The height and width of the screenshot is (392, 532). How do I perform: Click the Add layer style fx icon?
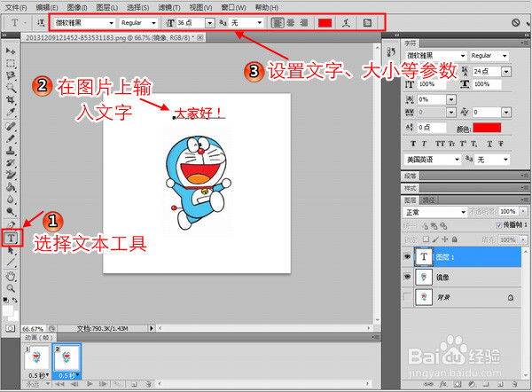pos(442,384)
